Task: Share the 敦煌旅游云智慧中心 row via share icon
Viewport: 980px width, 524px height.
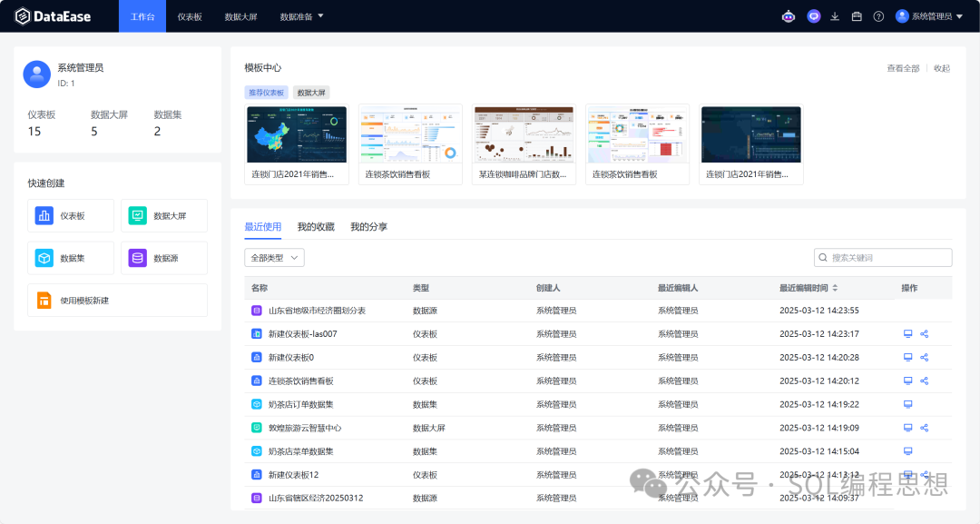Action: [x=925, y=428]
